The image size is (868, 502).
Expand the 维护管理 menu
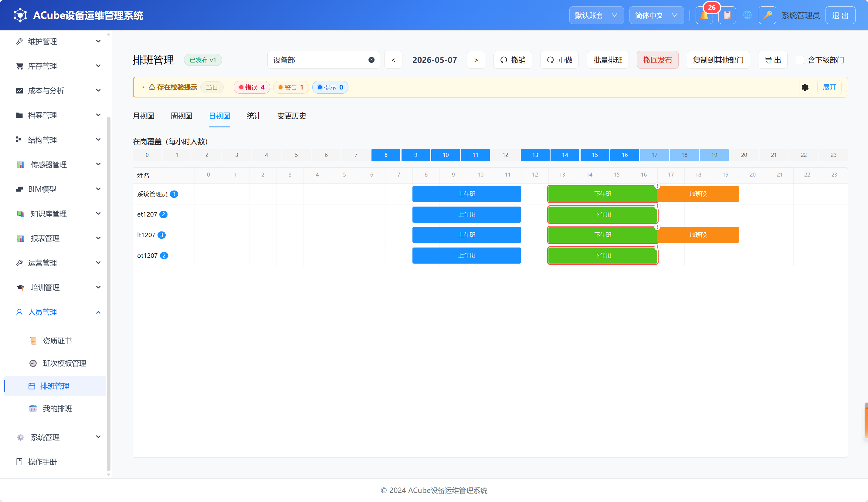point(55,41)
